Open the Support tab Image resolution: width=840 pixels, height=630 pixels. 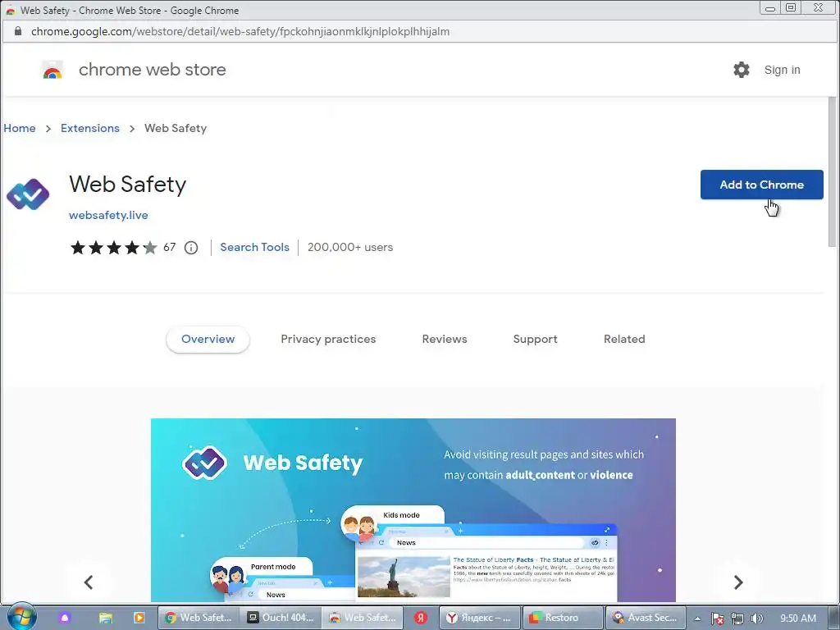click(x=535, y=339)
